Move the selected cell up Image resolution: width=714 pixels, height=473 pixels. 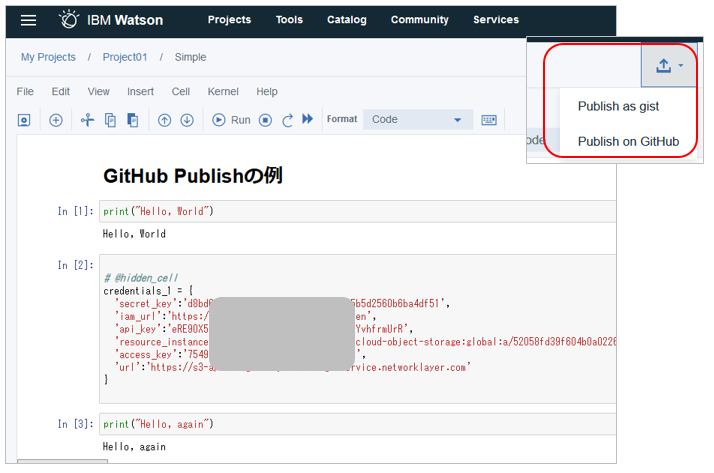pos(164,120)
